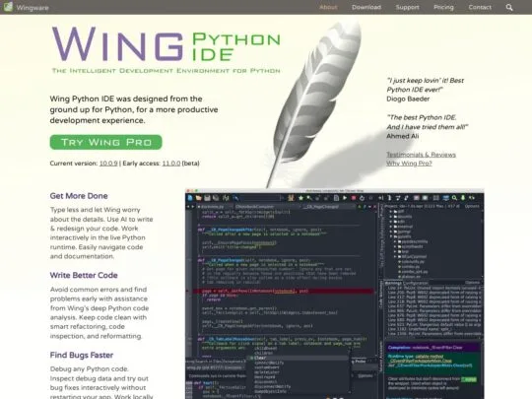Screen dimensions: 532x399
Task: Open the Contact page
Action: pos(480,7)
